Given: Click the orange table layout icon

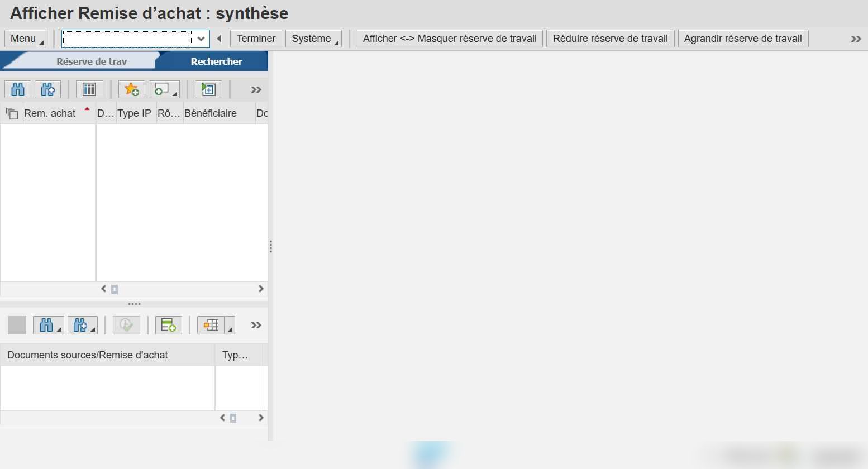Looking at the screenshot, I should pyautogui.click(x=211, y=325).
